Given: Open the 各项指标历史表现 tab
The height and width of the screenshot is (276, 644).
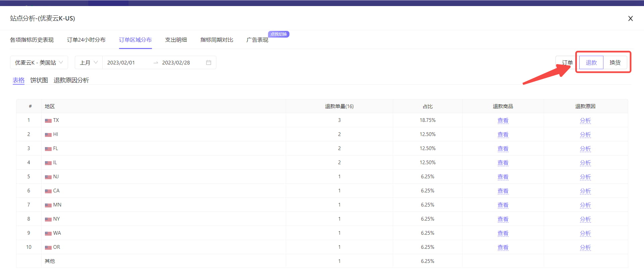Looking at the screenshot, I should (x=32, y=40).
